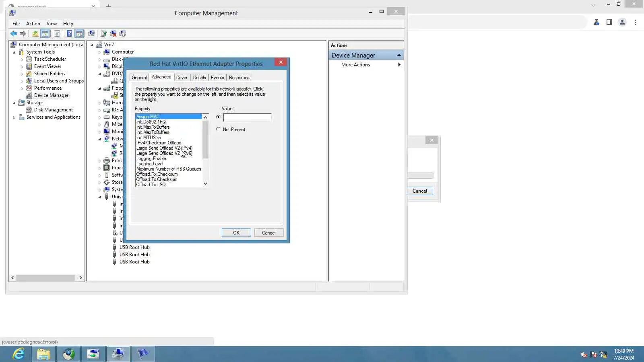The height and width of the screenshot is (362, 644).
Task: Click the blue Help question mark icon
Action: pyautogui.click(x=69, y=34)
